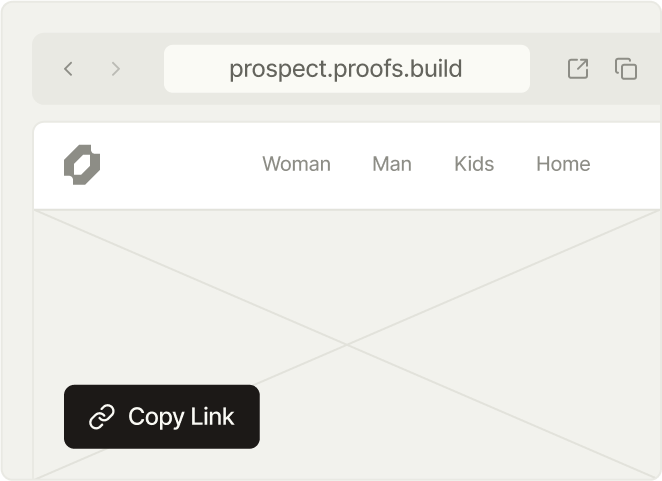
Task: Click the Copy Link button
Action: tap(162, 417)
